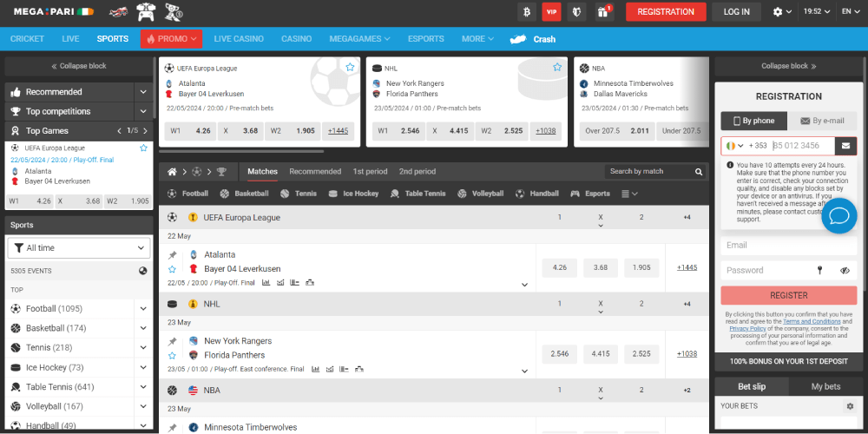Open bet slip settings gear
This screenshot has height=434, width=868.
pos(850,406)
